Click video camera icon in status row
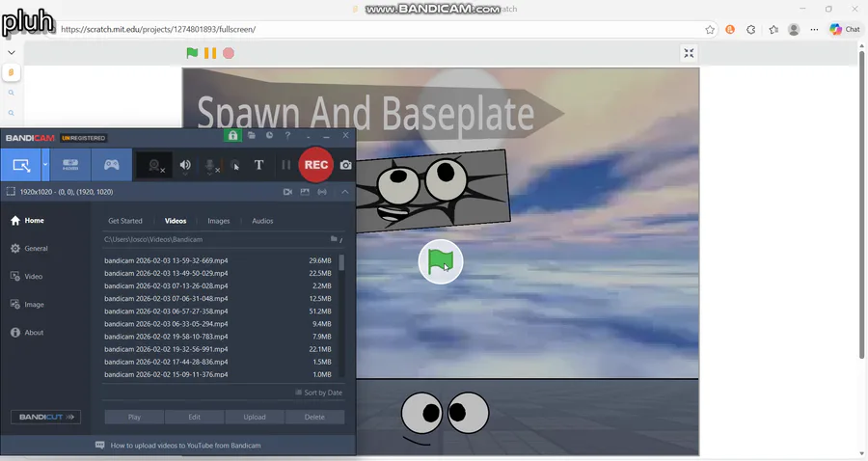Image resolution: width=868 pixels, height=461 pixels. coord(287,192)
